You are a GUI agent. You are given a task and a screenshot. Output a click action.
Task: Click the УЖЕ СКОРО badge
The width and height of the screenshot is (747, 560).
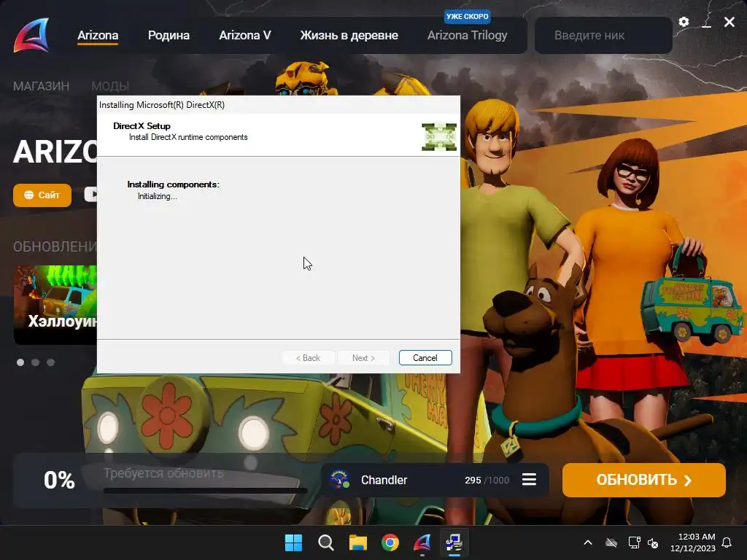coord(468,16)
